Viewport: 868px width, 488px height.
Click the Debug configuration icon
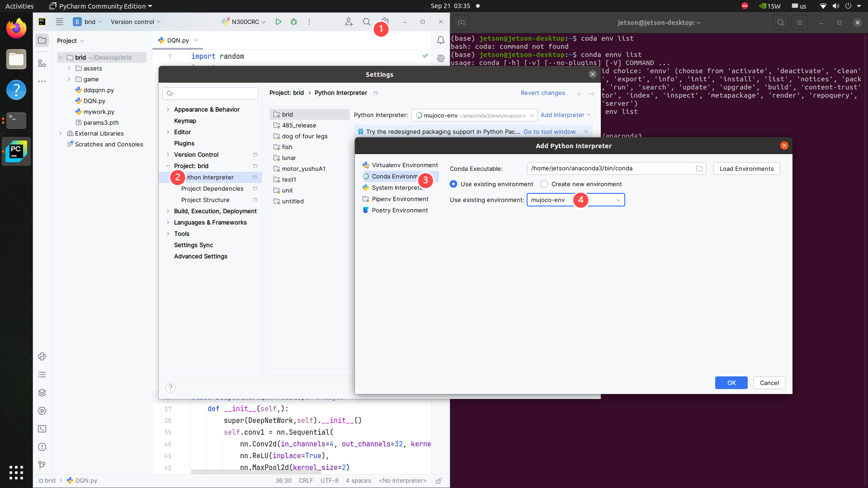click(293, 22)
